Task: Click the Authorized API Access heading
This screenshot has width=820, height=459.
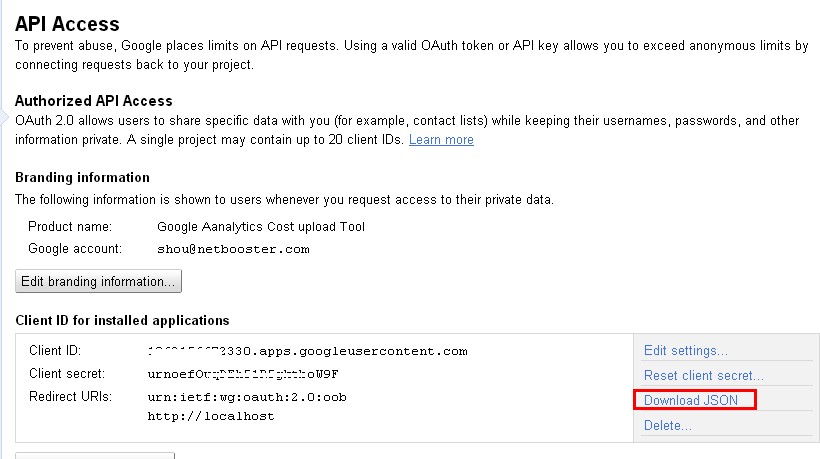Action: 94,100
